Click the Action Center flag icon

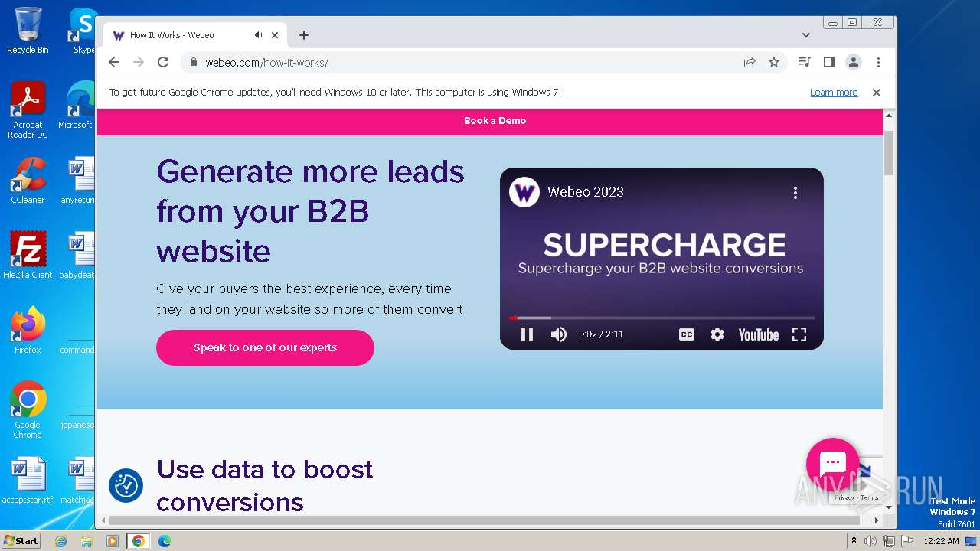(x=906, y=541)
